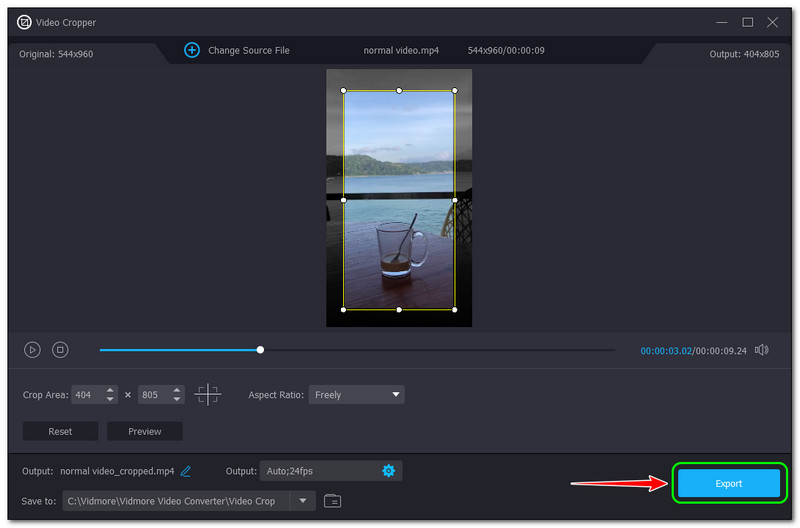The image size is (800, 528).
Task: Increase crop height 805 with up arrow
Action: pos(177,390)
